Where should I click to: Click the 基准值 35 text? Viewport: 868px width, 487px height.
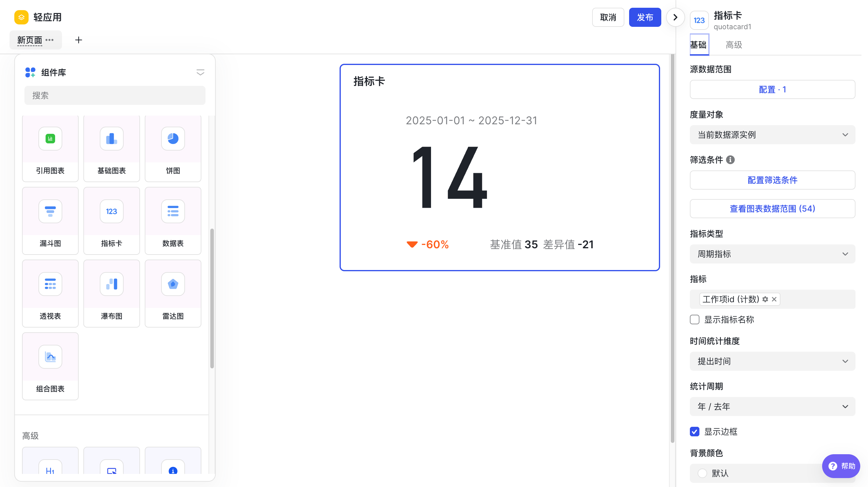[x=514, y=244]
